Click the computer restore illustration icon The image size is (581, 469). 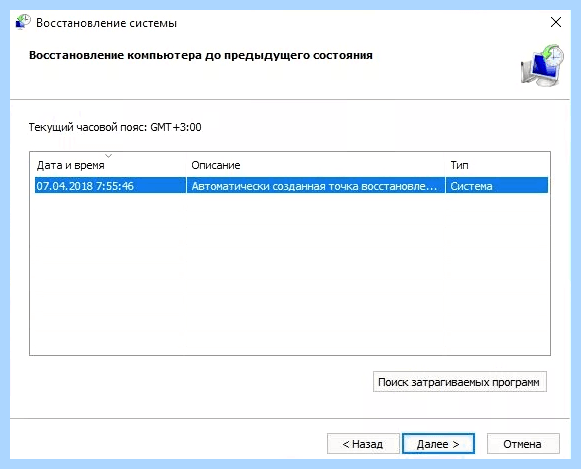click(x=542, y=66)
